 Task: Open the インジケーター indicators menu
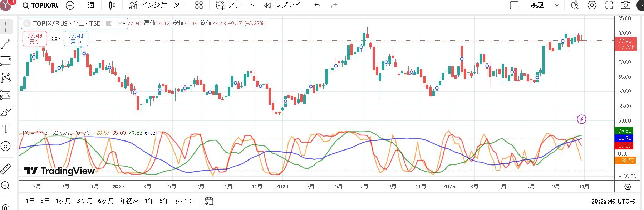[157, 5]
